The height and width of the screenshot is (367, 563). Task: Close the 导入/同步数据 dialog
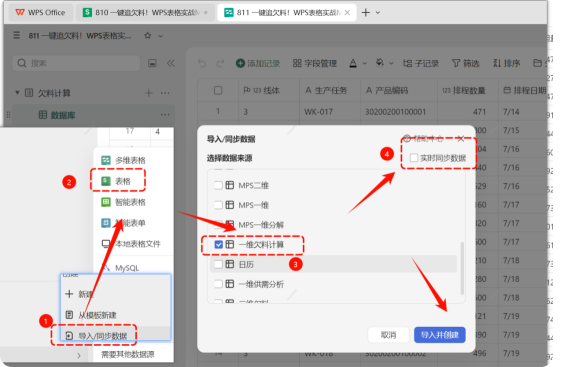click(461, 139)
